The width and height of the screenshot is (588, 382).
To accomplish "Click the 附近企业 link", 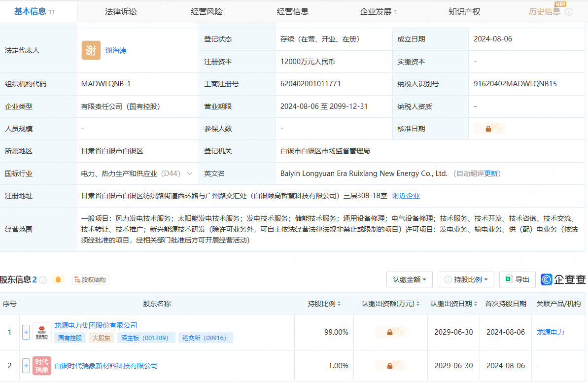I will coord(406,196).
